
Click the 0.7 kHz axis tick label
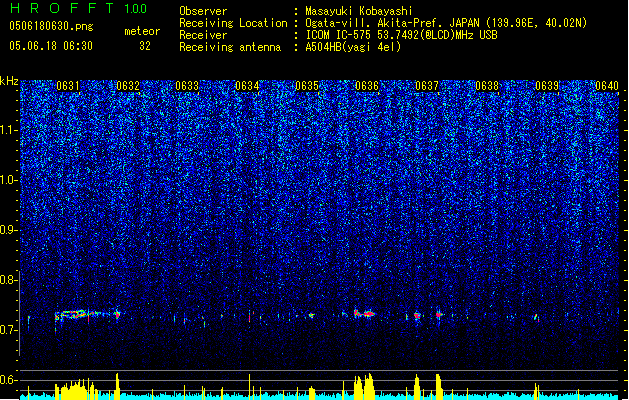8,330
